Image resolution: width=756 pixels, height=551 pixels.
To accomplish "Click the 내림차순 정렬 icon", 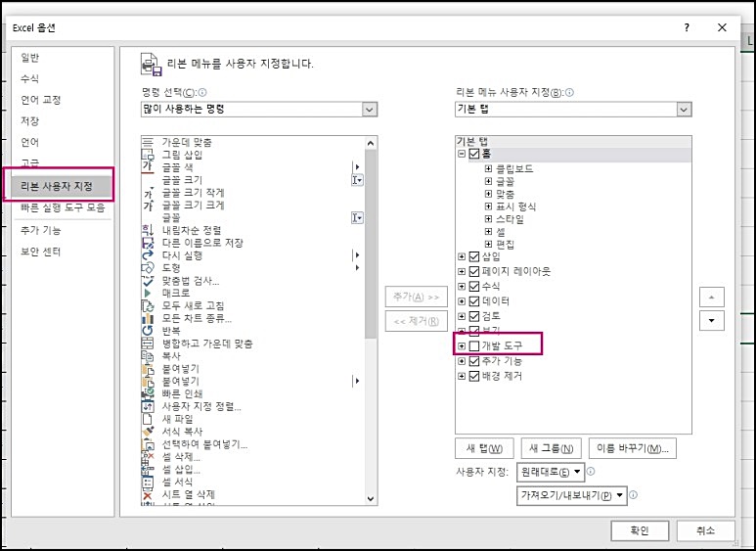I will click(148, 230).
